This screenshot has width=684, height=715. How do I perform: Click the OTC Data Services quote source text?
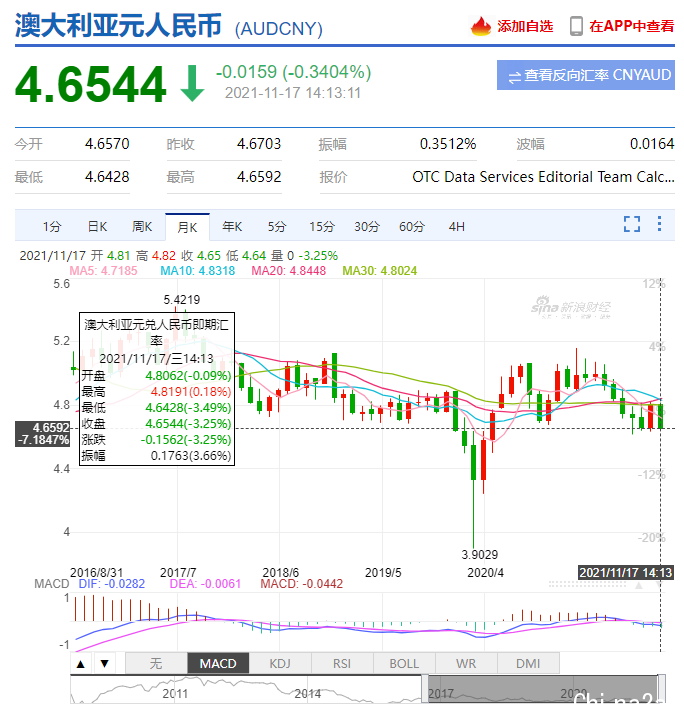point(543,177)
